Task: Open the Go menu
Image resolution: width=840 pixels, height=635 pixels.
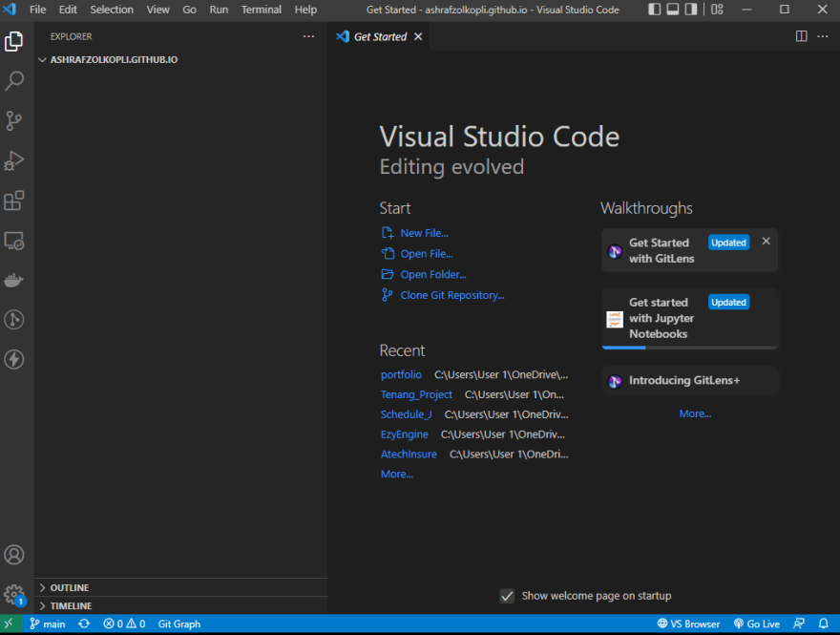Action: click(189, 10)
